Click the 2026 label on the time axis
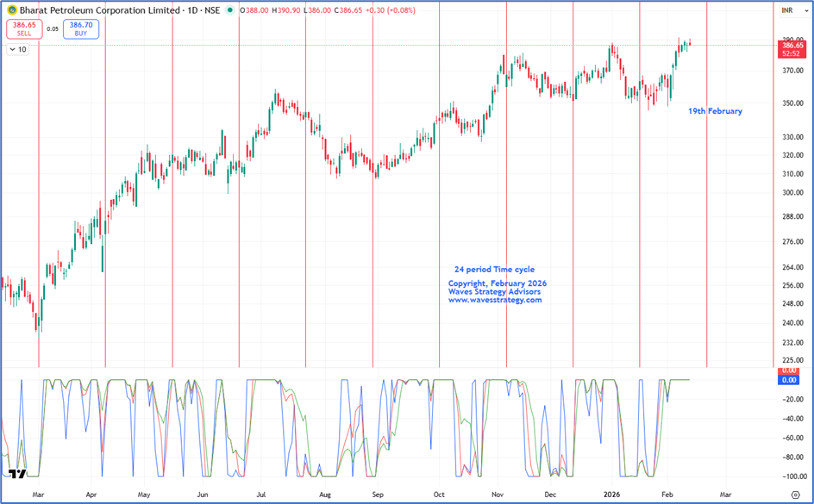 click(611, 495)
